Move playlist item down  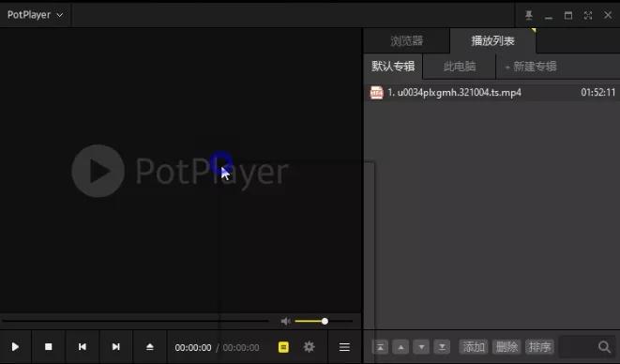click(x=421, y=347)
